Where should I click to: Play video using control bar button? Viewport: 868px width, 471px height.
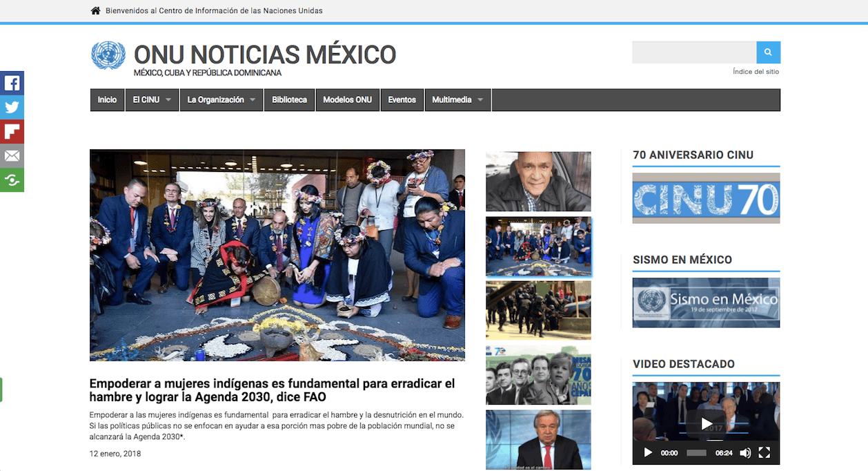pos(648,453)
